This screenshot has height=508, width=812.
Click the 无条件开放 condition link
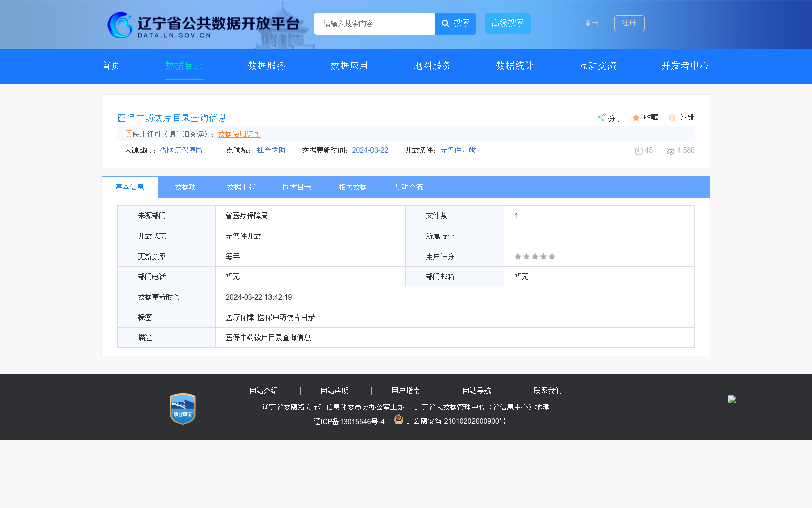coord(458,150)
